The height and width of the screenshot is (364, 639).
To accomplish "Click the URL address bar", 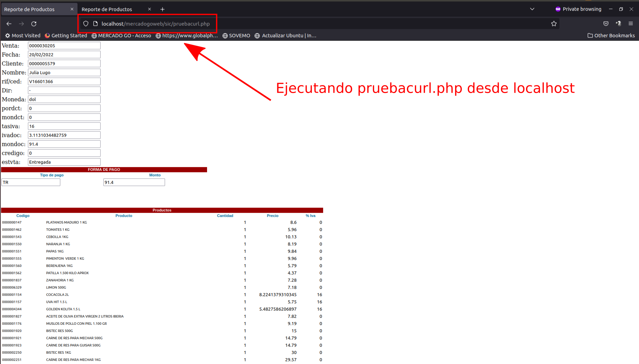I will 310,24.
